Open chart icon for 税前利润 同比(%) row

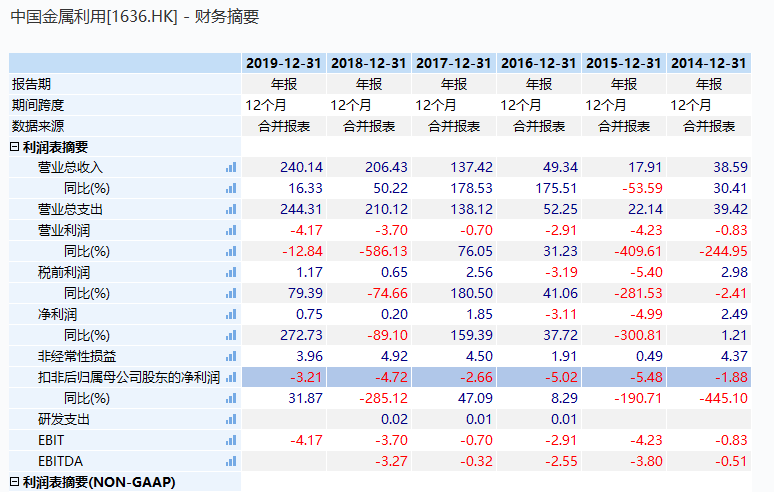[231, 293]
